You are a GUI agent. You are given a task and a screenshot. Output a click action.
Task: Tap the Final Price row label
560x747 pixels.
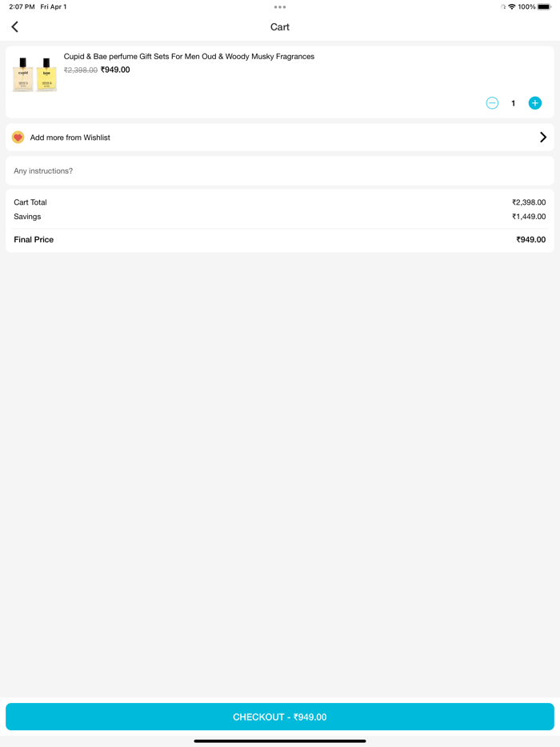[34, 240]
